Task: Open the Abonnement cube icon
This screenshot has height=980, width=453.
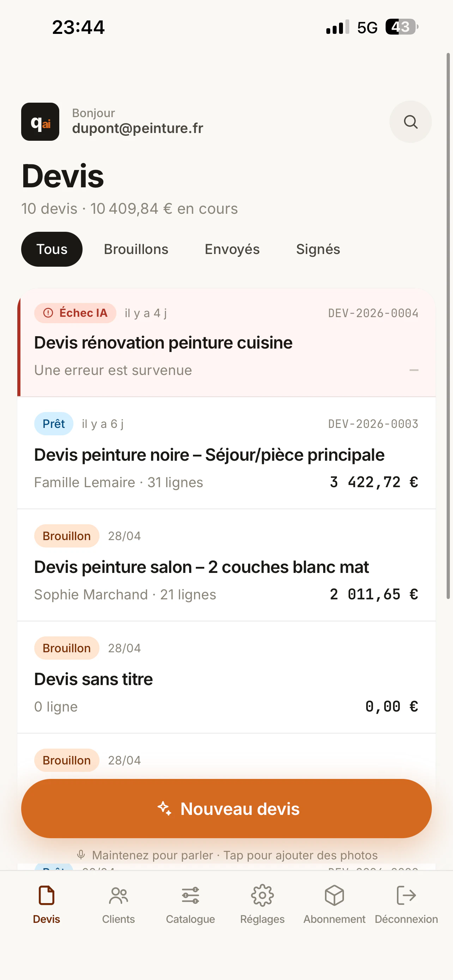Action: pyautogui.click(x=334, y=895)
